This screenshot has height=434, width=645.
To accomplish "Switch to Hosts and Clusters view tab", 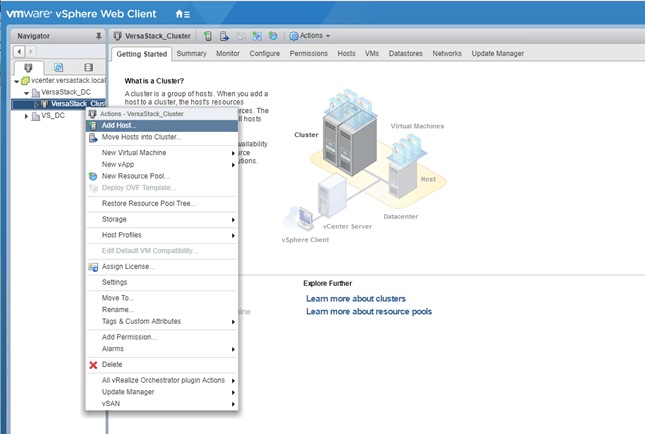I will coord(28,67).
